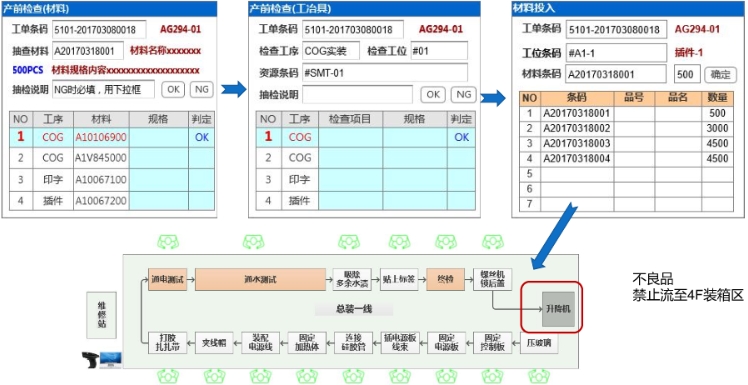Screen dimensions: 748x385
Task: Click the 维修站 repair station box
Action: (x=102, y=315)
